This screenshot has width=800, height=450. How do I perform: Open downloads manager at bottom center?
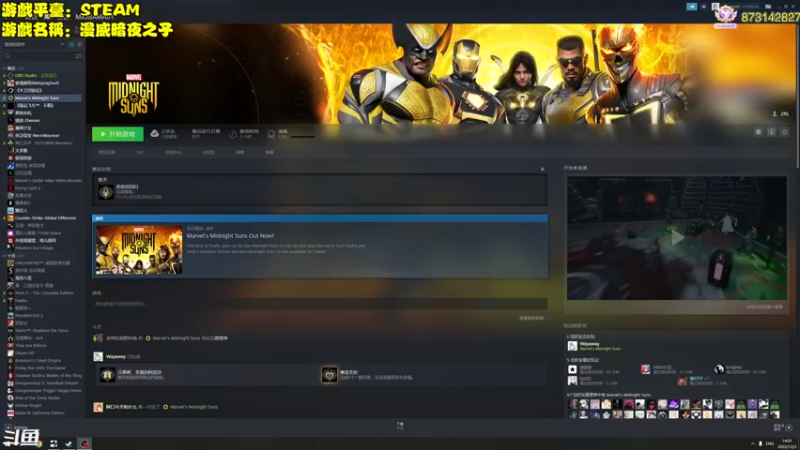(400, 426)
